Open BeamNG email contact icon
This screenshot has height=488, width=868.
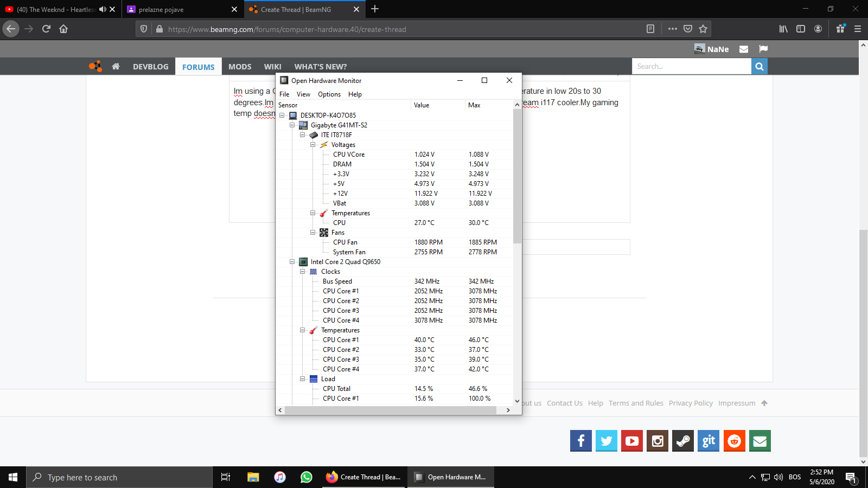tap(760, 441)
